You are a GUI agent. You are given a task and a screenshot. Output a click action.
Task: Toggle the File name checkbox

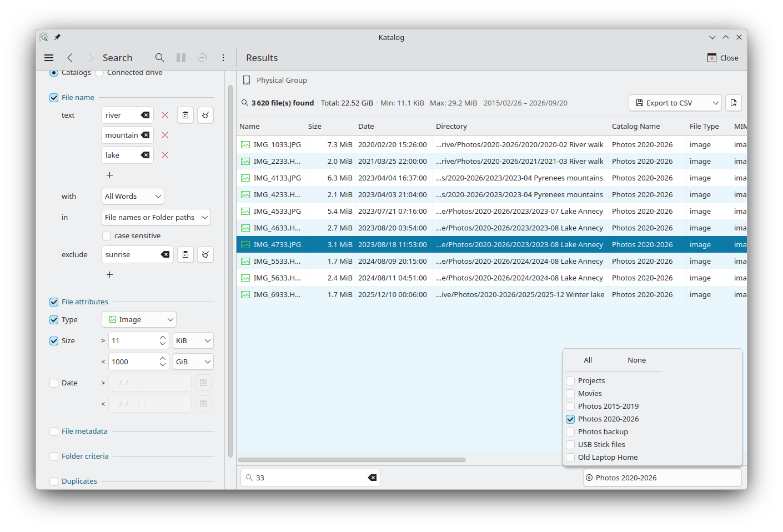[54, 97]
